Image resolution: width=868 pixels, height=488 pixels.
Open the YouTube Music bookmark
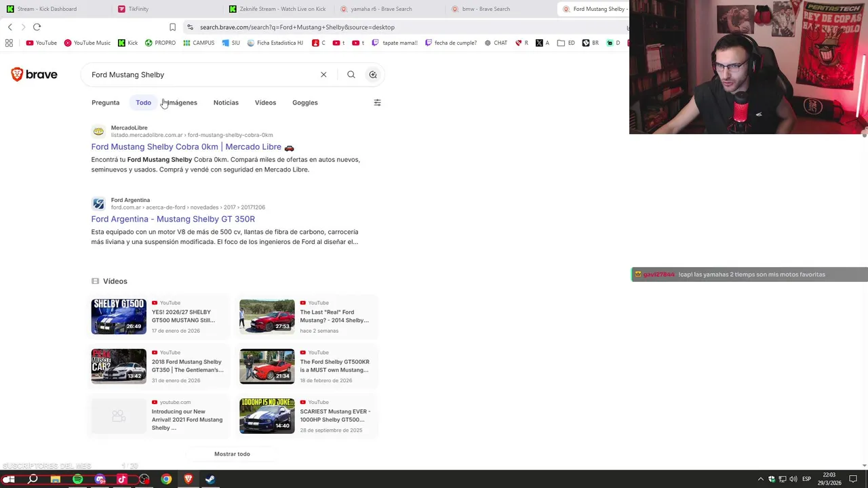(x=87, y=43)
